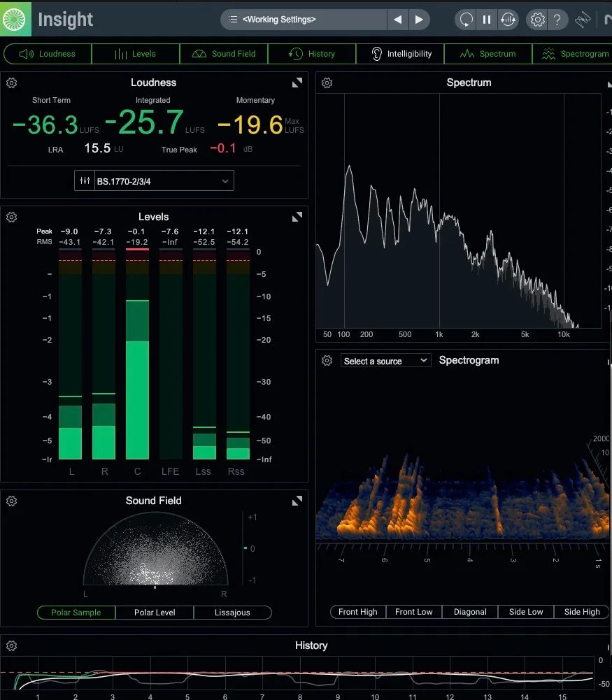Open Spectrum panel settings gear
The height and width of the screenshot is (700, 612).
(327, 83)
